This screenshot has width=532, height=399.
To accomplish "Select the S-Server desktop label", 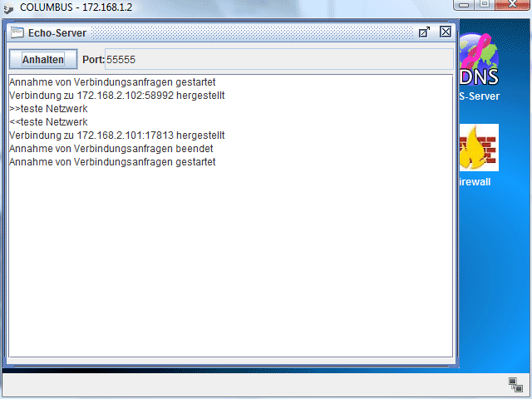I will pos(479,96).
